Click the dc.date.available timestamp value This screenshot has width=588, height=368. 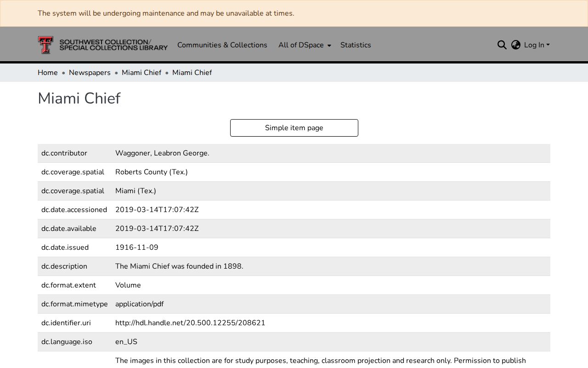[157, 229]
